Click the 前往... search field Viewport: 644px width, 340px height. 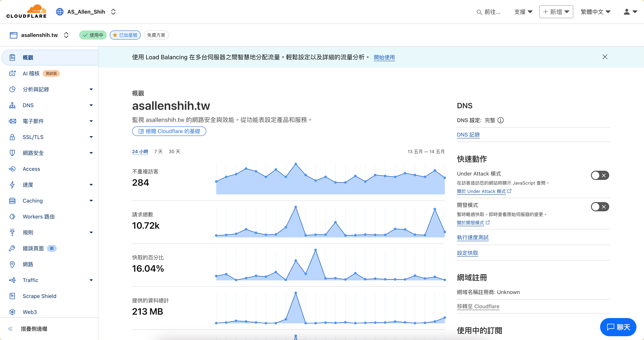tap(489, 12)
